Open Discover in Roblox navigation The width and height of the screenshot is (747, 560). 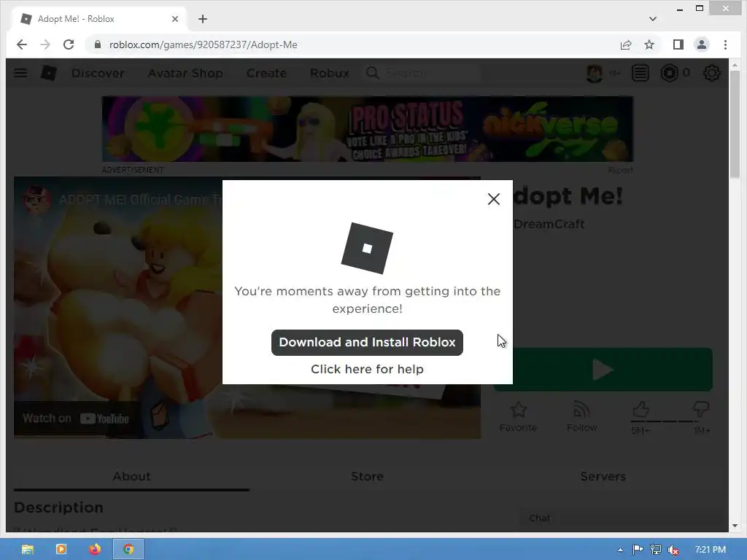point(98,74)
